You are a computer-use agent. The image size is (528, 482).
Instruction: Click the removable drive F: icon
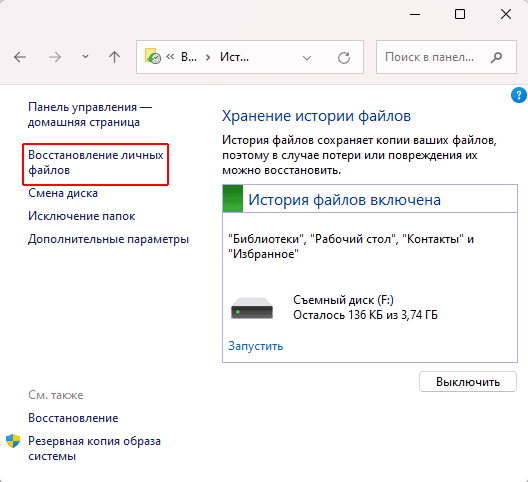pos(252,308)
